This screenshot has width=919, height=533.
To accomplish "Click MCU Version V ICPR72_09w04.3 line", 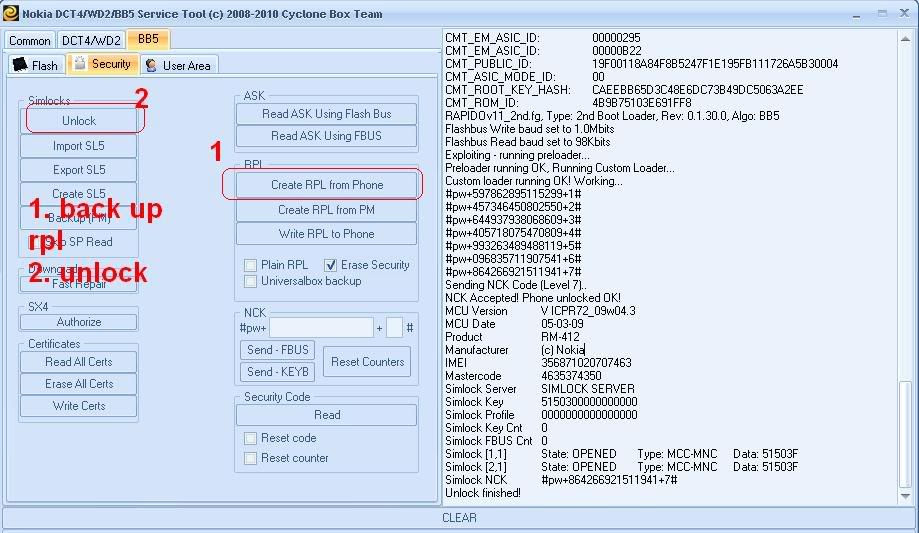I will point(540,311).
